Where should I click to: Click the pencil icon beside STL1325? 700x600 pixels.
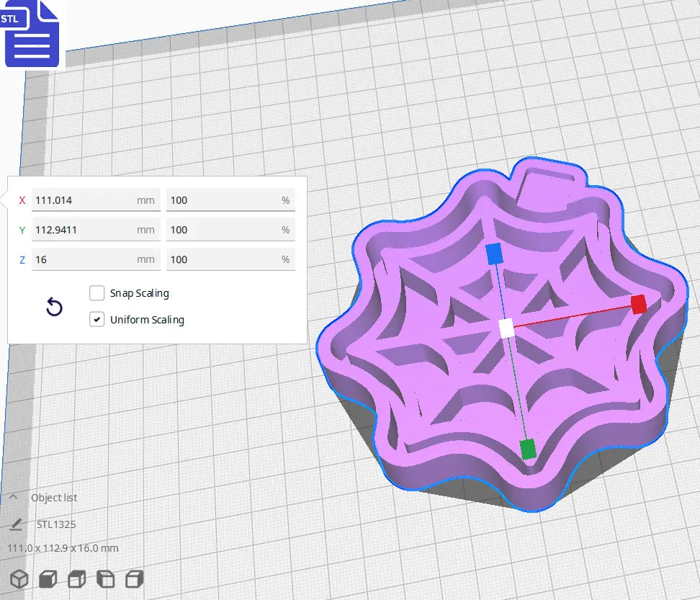pyautogui.click(x=16, y=524)
